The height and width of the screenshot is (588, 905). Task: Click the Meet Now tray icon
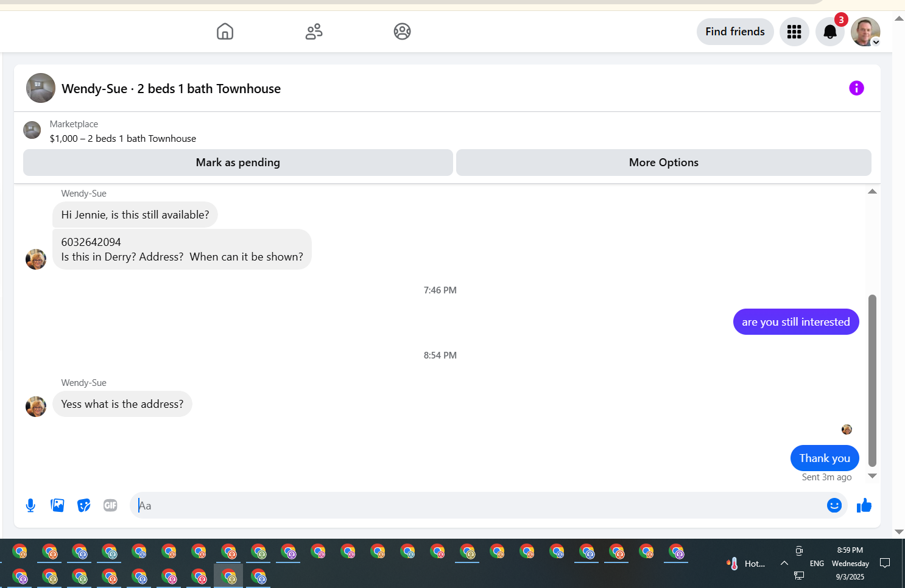(799, 551)
